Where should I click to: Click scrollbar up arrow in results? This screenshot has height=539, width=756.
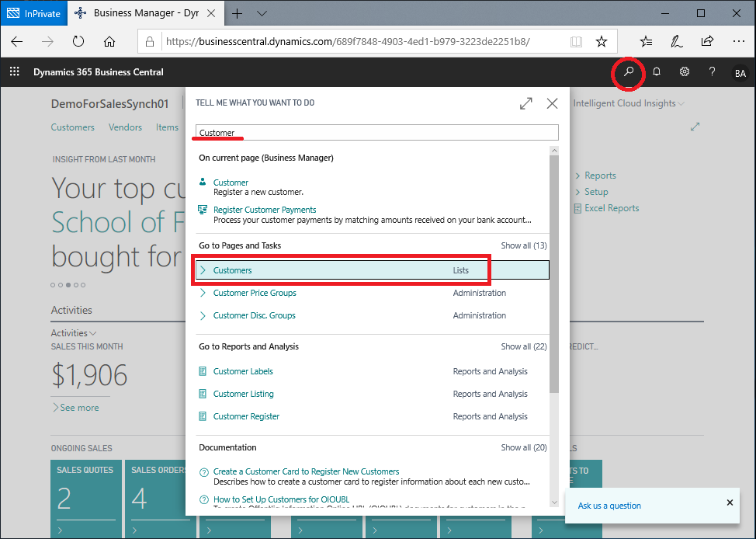pos(554,151)
